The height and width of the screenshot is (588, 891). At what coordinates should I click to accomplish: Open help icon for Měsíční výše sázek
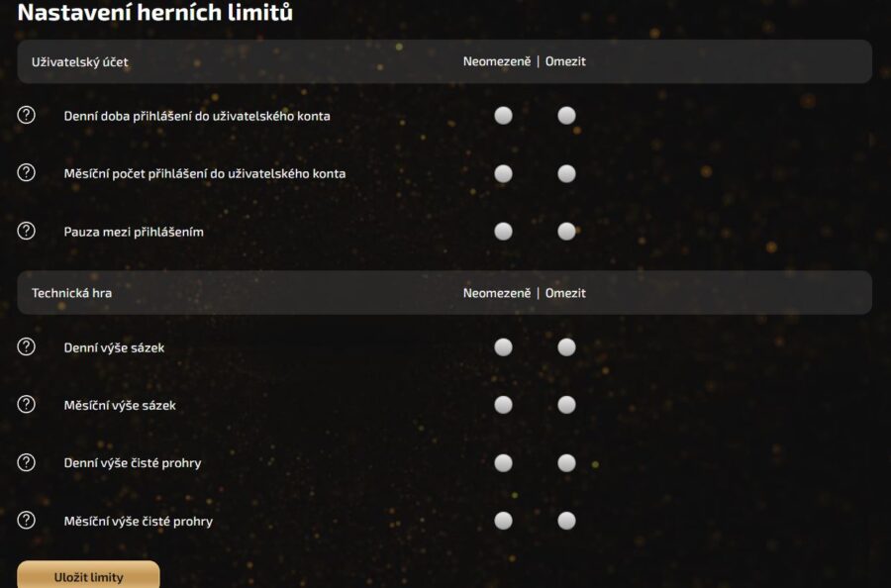pos(27,404)
